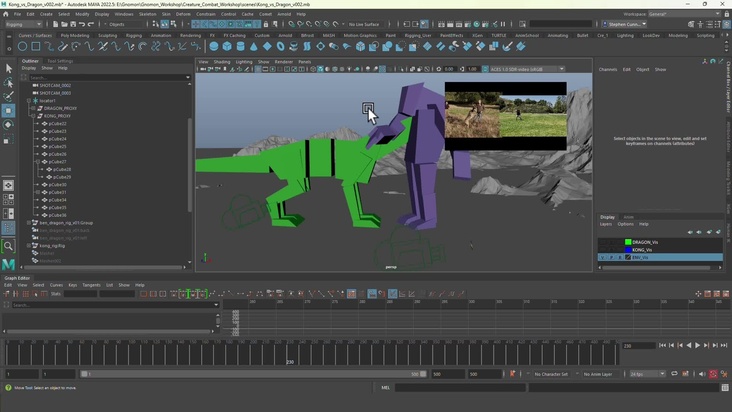
Task: Create a polygon cone from shelf
Action: 253,46
